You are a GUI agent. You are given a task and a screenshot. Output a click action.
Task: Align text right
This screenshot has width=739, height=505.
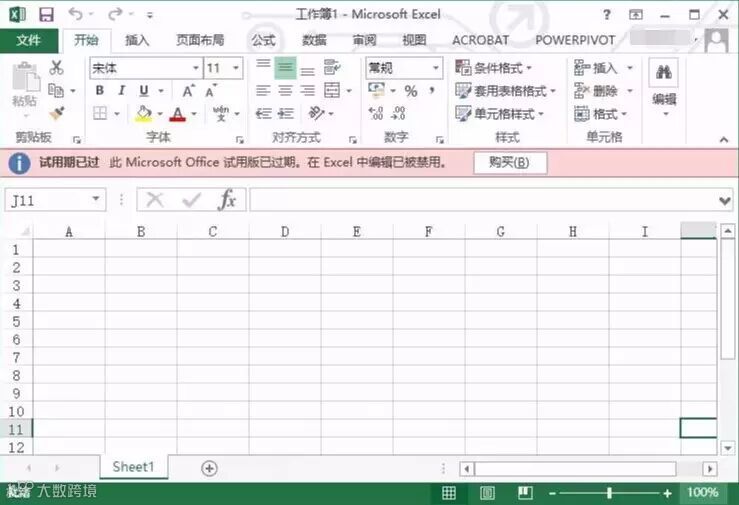[x=307, y=90]
